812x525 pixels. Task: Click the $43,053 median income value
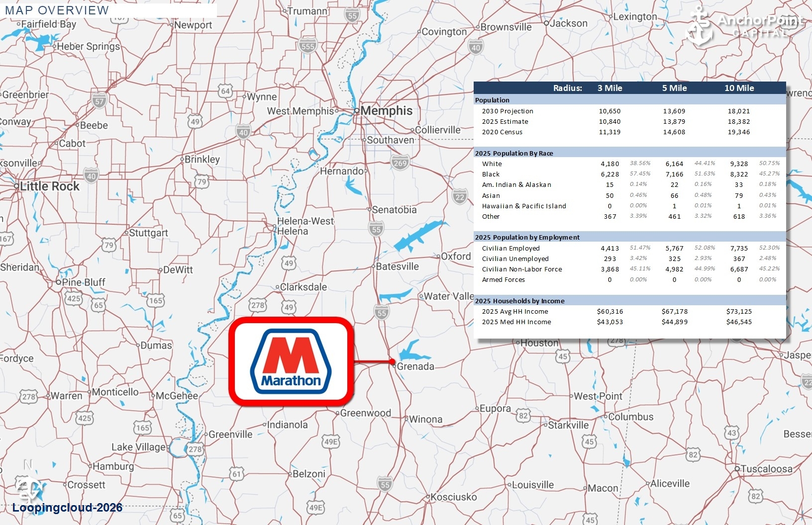pos(610,322)
